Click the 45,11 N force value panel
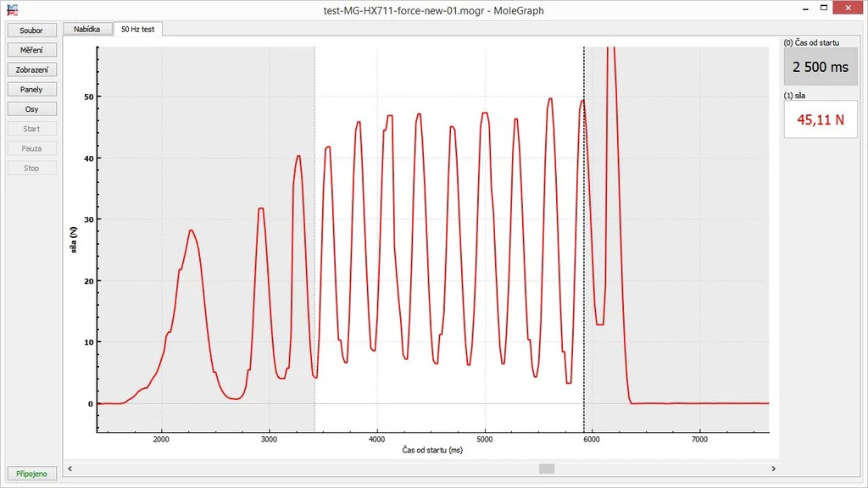The height and width of the screenshot is (488, 868). point(821,119)
